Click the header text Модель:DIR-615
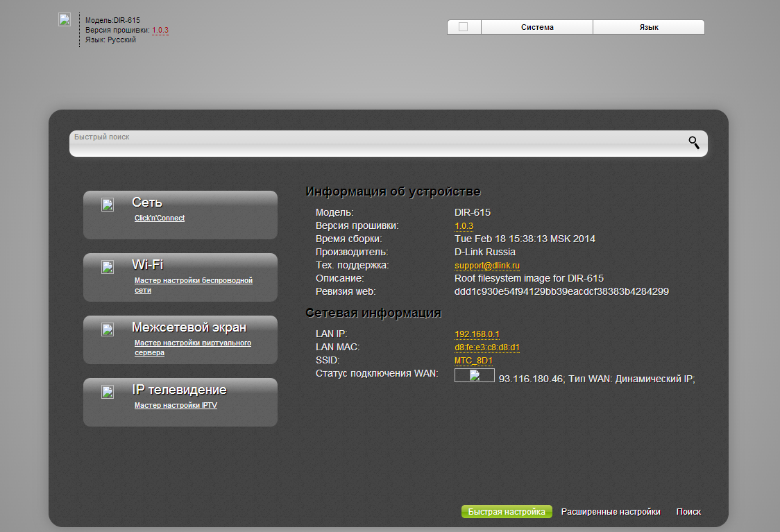Viewport: 780px width, 532px height. pos(113,20)
